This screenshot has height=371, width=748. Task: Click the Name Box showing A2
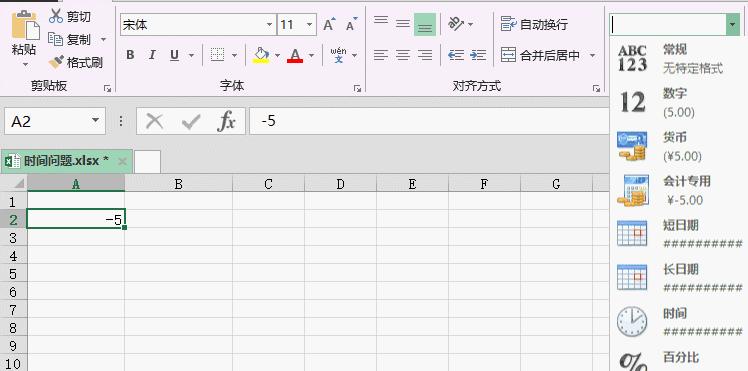(x=48, y=121)
